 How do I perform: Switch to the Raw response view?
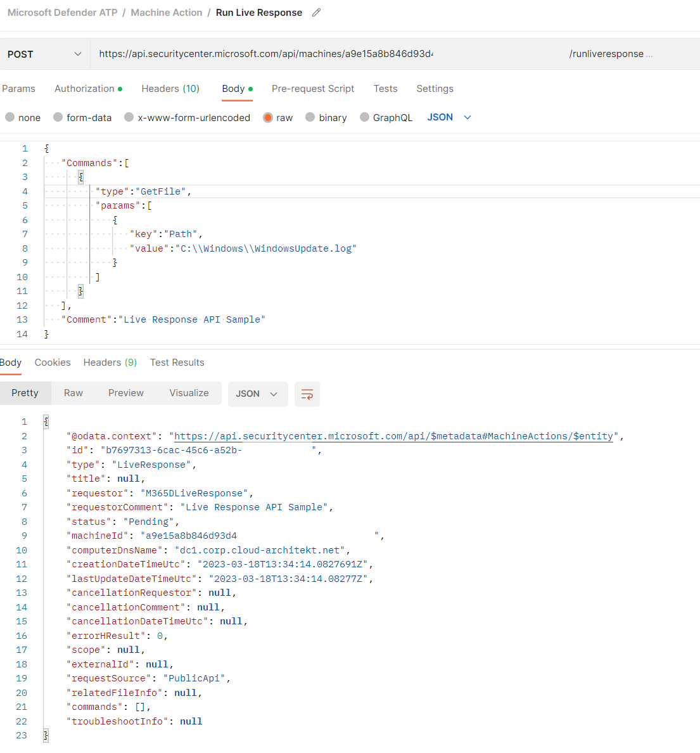coord(73,394)
